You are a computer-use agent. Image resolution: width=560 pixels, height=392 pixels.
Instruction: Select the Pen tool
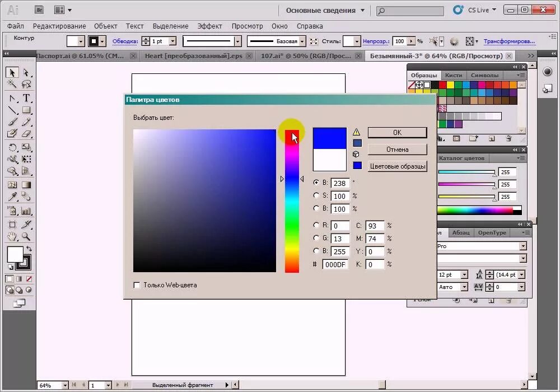(x=12, y=98)
